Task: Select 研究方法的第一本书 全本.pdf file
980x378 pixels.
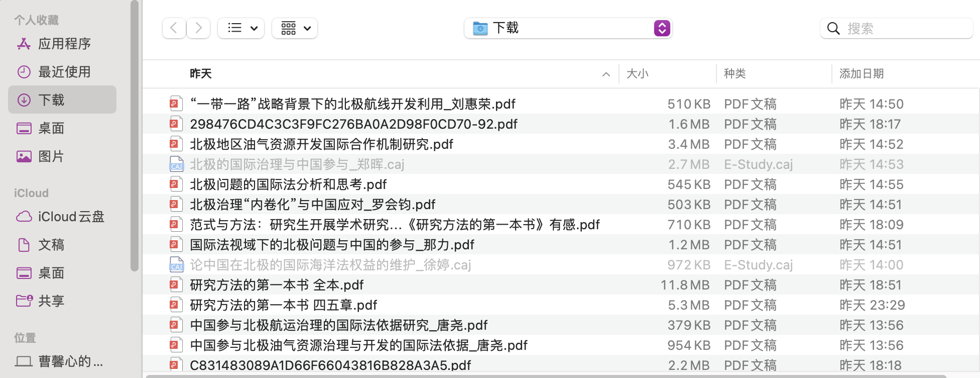Action: tap(277, 285)
